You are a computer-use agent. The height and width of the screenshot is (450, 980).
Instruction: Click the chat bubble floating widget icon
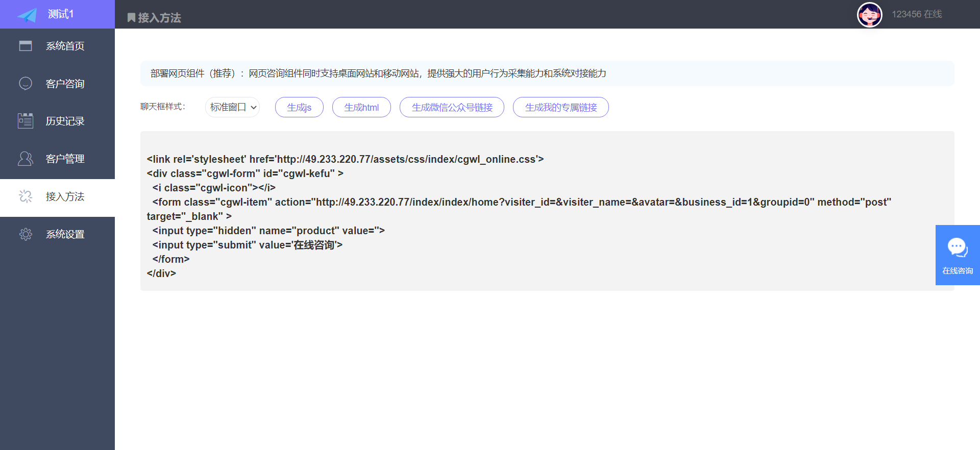[957, 248]
